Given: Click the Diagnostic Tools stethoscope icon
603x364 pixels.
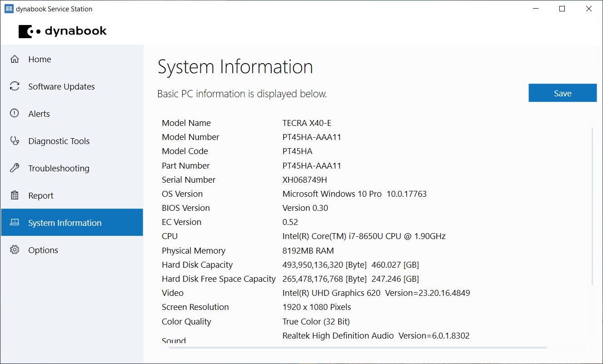Looking at the screenshot, I should click(x=15, y=141).
